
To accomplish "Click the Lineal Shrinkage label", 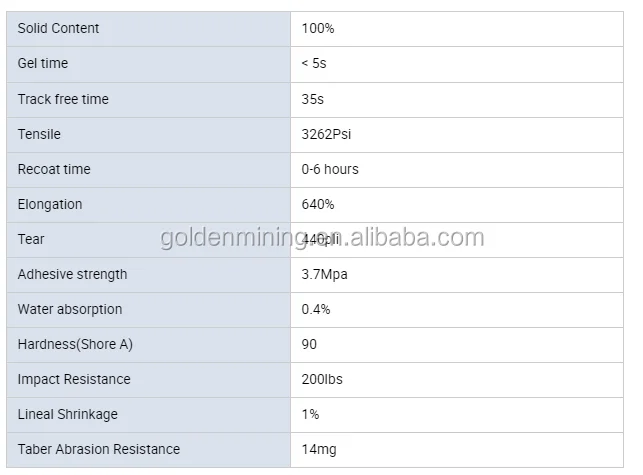I will pos(67,414).
